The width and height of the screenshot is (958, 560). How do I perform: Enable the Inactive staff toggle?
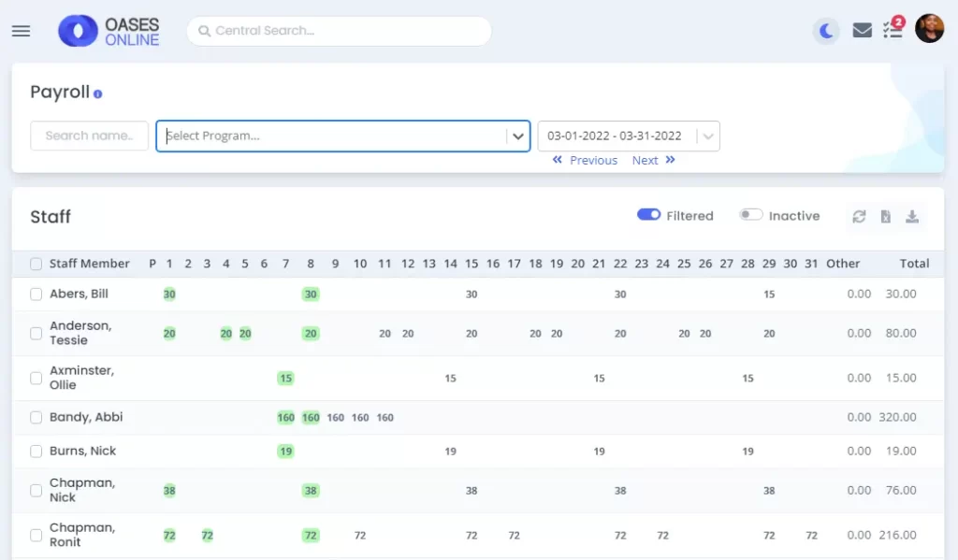point(751,215)
